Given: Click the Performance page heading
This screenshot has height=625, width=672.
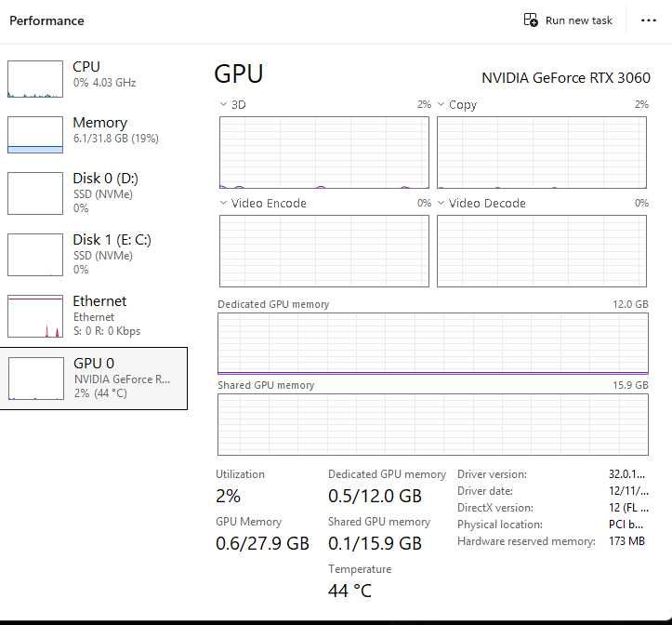Looking at the screenshot, I should point(46,21).
